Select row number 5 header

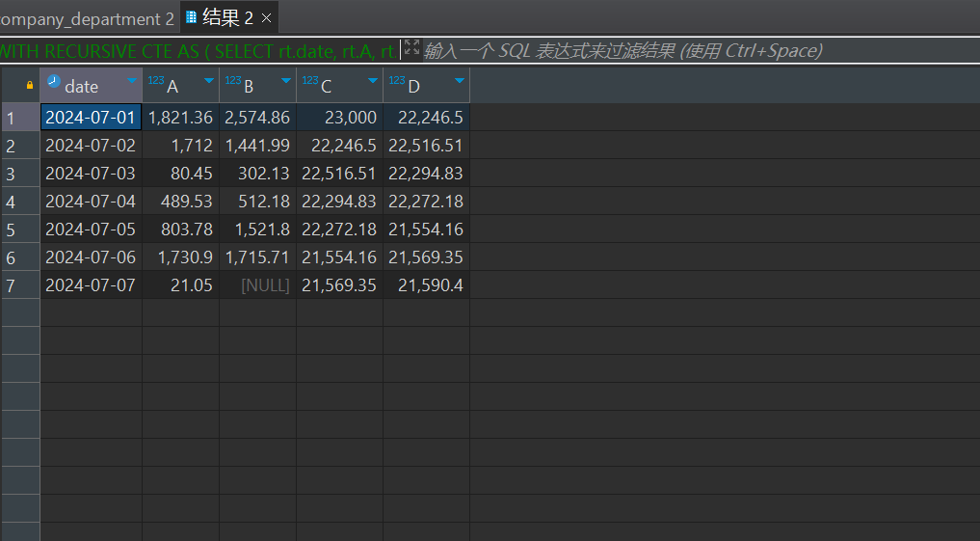click(20, 230)
